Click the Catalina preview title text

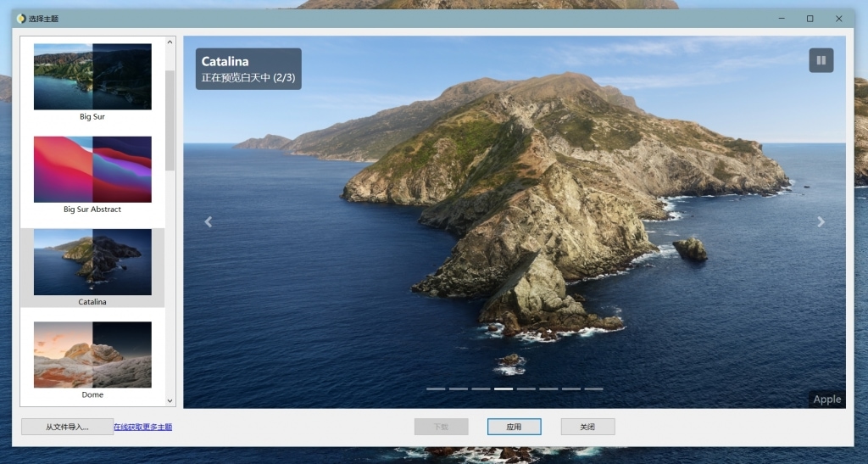(225, 61)
